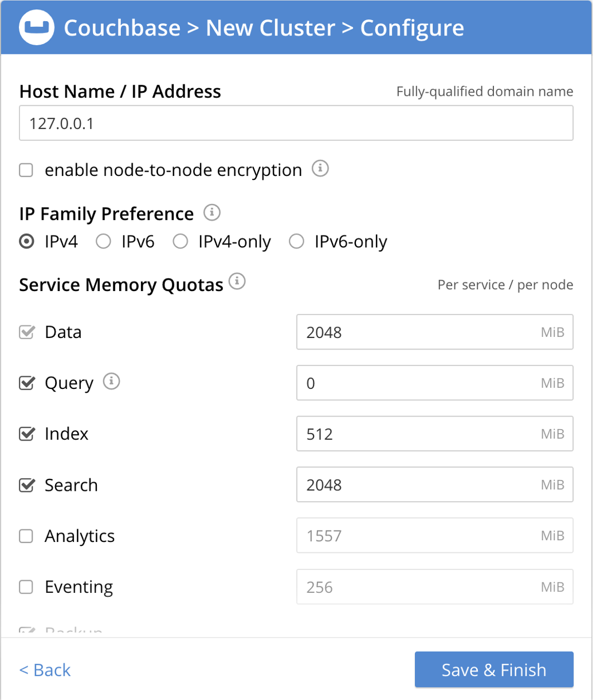Disable the Index service
The height and width of the screenshot is (700, 596).
[26, 434]
